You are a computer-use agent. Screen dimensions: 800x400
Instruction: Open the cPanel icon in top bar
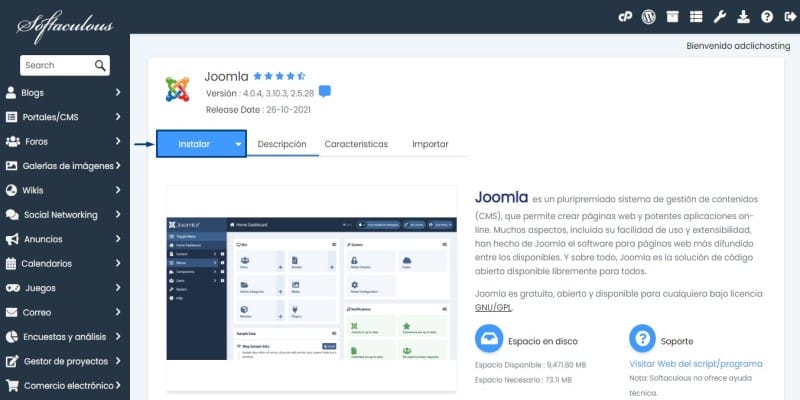coord(625,17)
